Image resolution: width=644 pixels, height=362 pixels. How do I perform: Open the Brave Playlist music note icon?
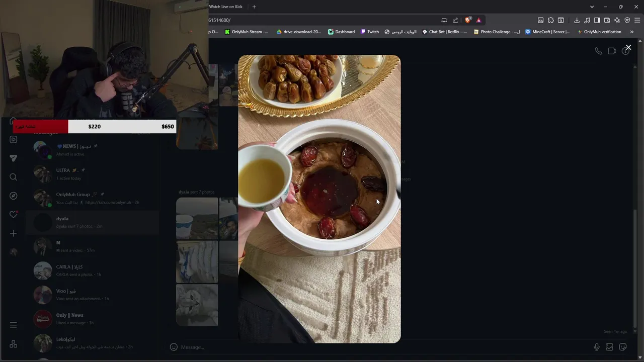pos(587,20)
